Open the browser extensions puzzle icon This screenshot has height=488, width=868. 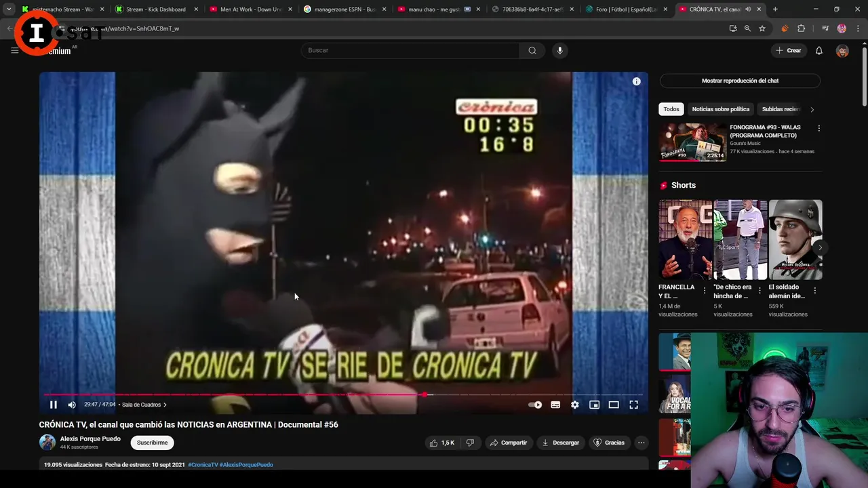coord(801,28)
